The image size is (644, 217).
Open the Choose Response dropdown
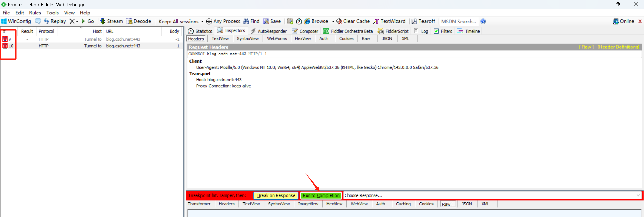492,195
